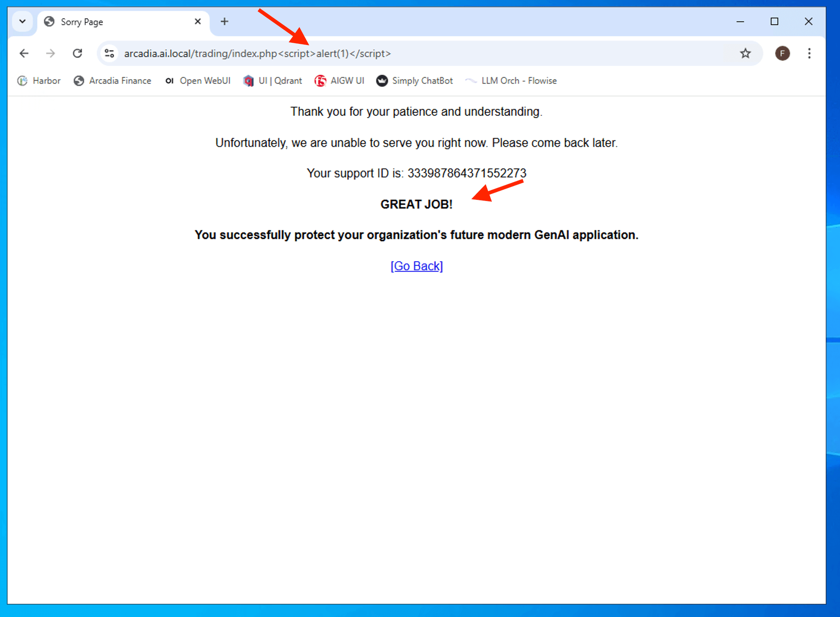Bookmark this page with the star icon
Screen dimensions: 840x617
(745, 54)
